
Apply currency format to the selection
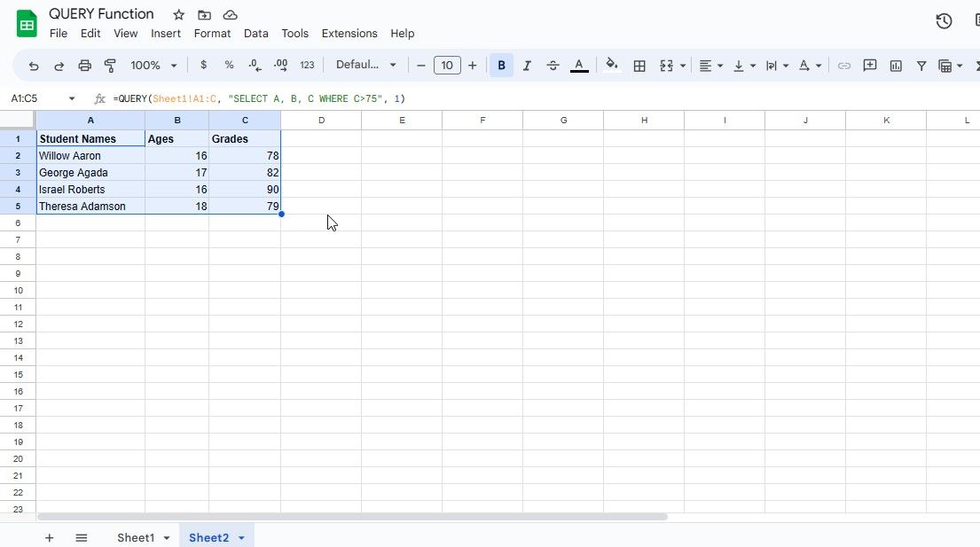[203, 65]
